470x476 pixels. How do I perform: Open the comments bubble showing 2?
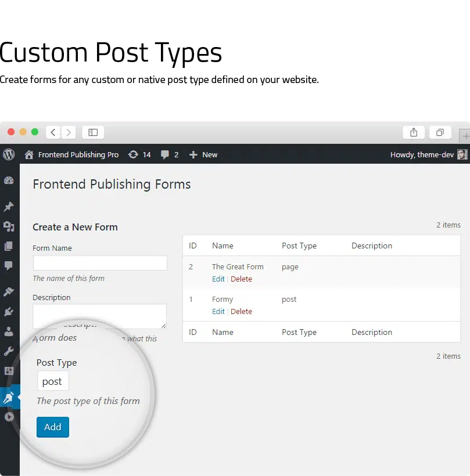tap(170, 155)
